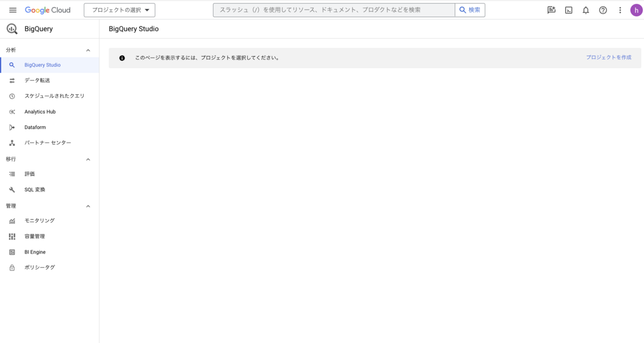
Task: Open the purple account avatar
Action: (x=636, y=10)
